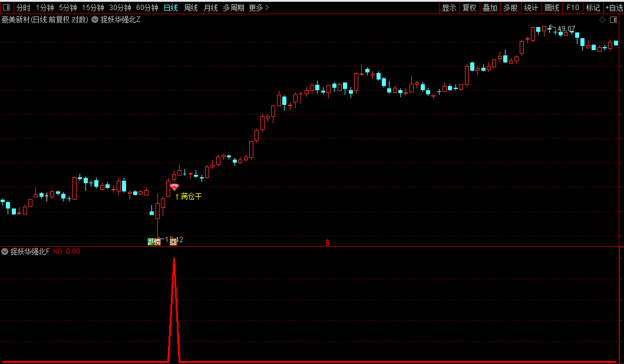Open the 显示 display menu
The width and height of the screenshot is (624, 364).
449,8
